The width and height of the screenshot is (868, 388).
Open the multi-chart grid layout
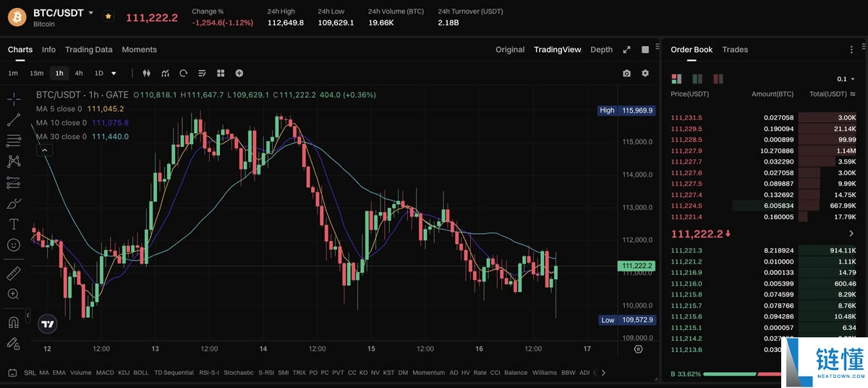221,73
